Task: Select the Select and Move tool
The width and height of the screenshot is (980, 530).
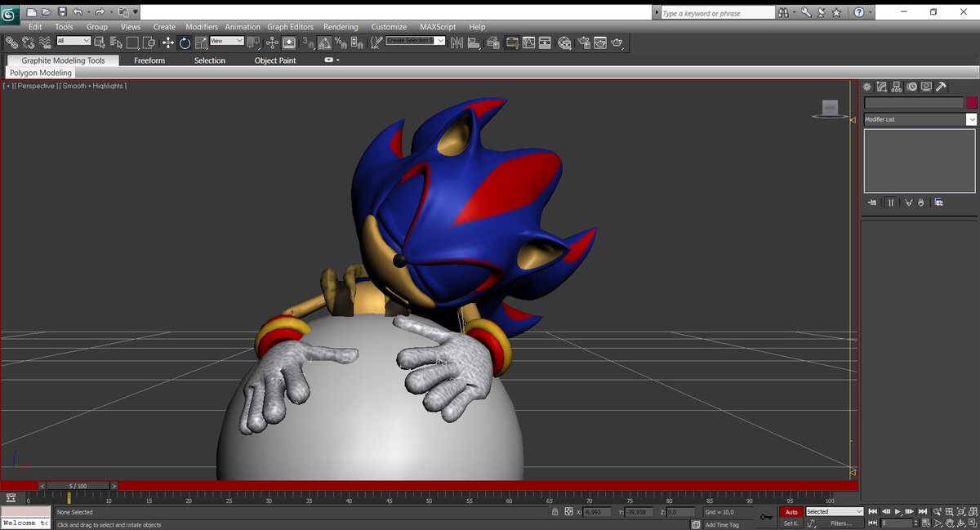Action: [x=168, y=42]
